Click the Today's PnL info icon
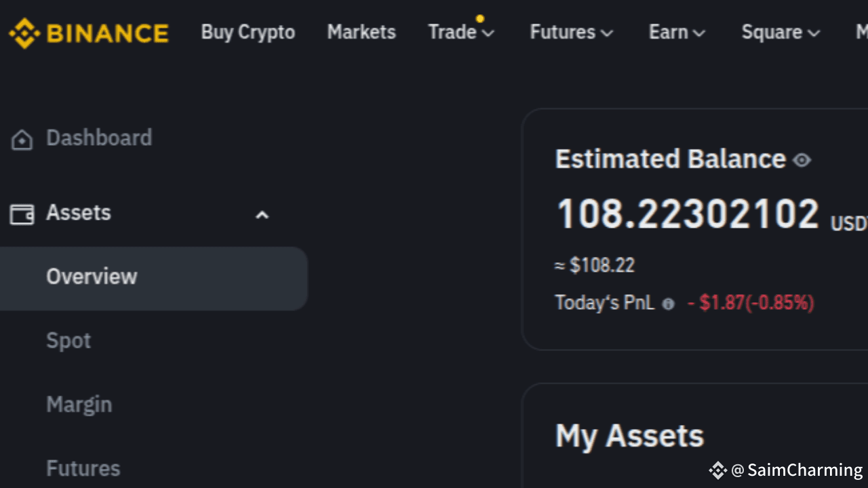868x488 pixels. [668, 304]
